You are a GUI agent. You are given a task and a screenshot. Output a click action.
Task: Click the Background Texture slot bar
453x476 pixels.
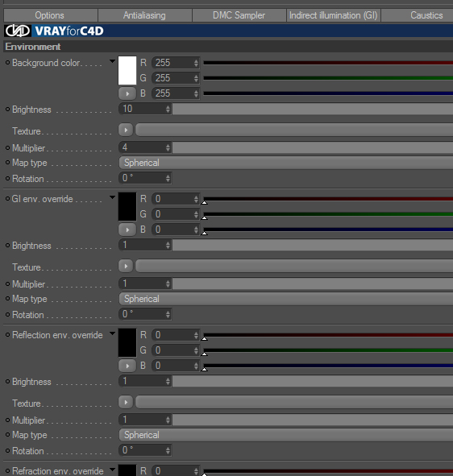[294, 130]
